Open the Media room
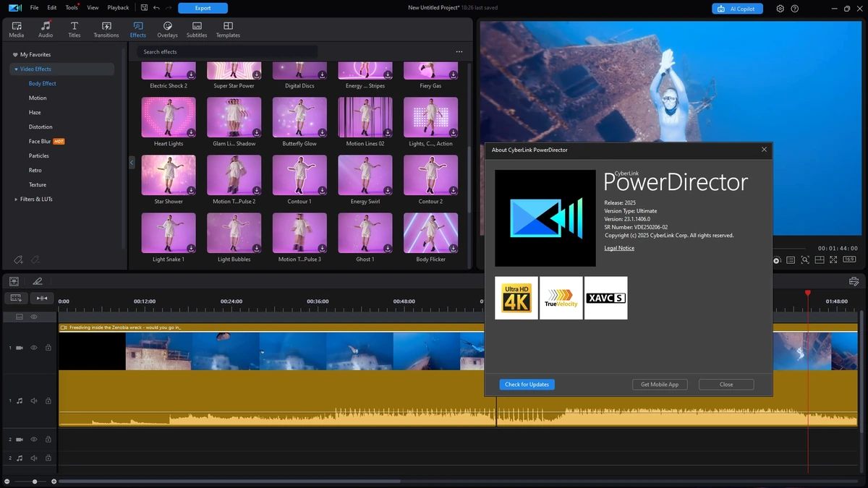 click(16, 30)
